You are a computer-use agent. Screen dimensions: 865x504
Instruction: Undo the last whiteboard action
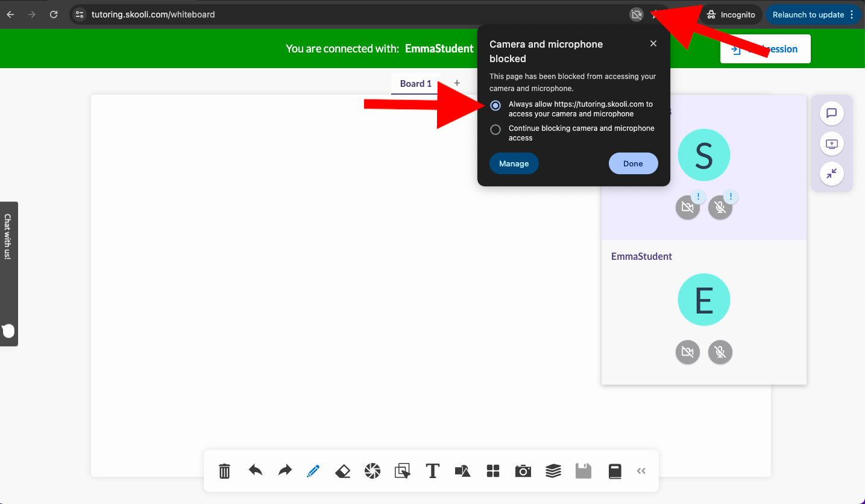click(x=256, y=470)
